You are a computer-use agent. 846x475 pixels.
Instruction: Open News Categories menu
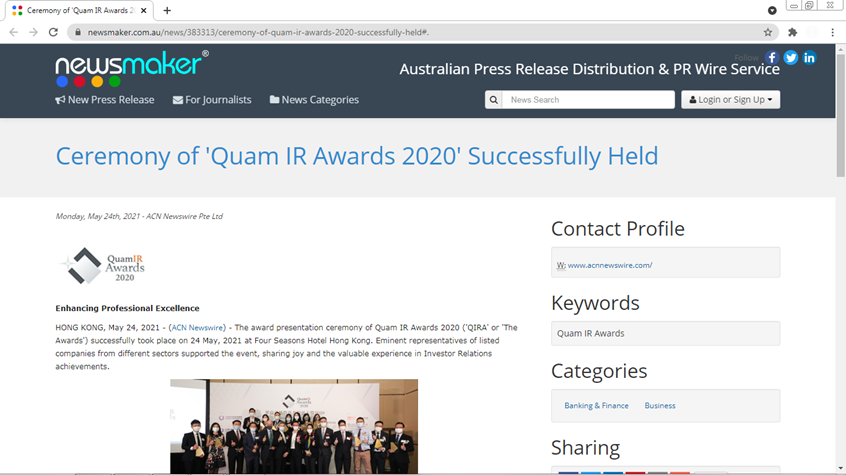314,100
